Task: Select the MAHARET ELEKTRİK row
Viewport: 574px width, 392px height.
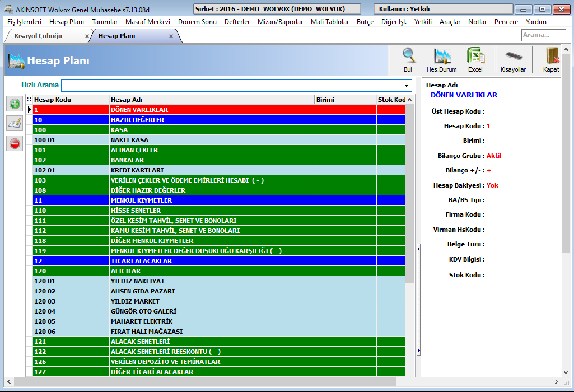Action: click(219, 321)
